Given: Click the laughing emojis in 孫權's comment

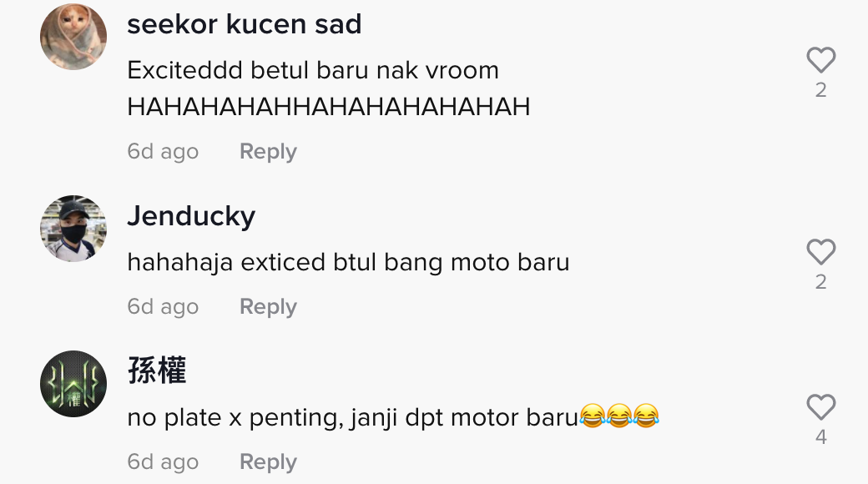Looking at the screenshot, I should (x=619, y=416).
